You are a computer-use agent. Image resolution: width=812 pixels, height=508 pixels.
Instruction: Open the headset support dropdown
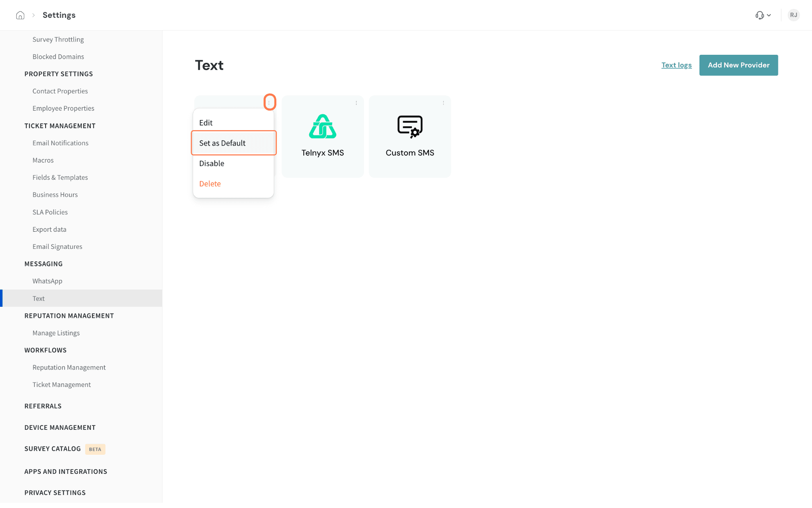tap(763, 15)
